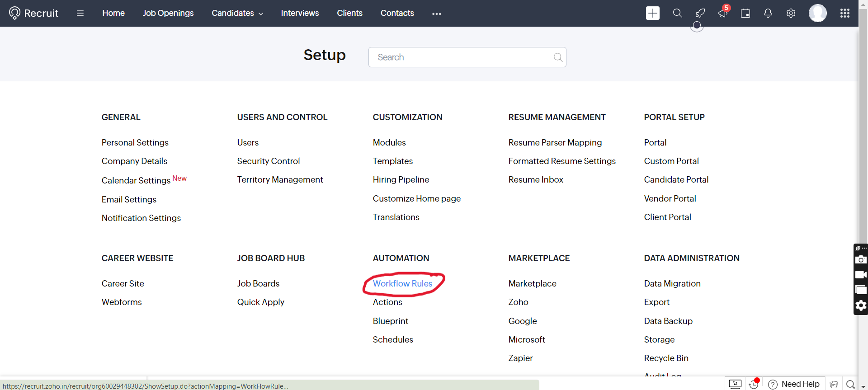This screenshot has width=868, height=390.
Task: Open Blueprint under Automation
Action: pos(391,321)
